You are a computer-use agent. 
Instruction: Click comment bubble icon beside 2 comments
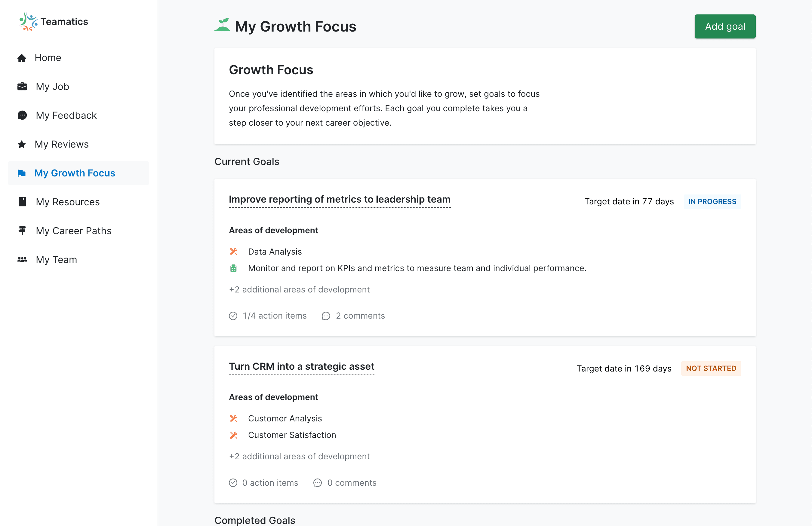tap(326, 316)
